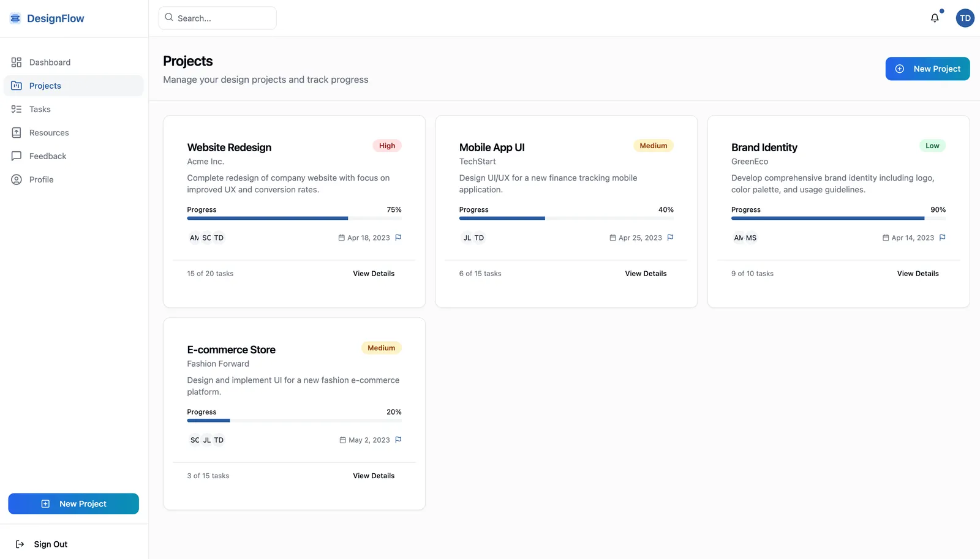Viewport: 980px width, 559px height.
Task: View Details of Mobile App UI project
Action: (x=646, y=274)
